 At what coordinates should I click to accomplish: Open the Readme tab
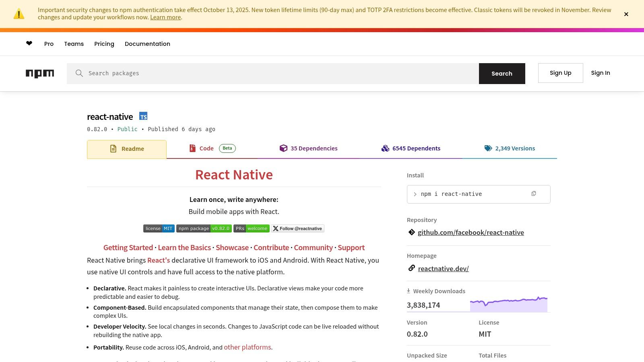(x=127, y=149)
